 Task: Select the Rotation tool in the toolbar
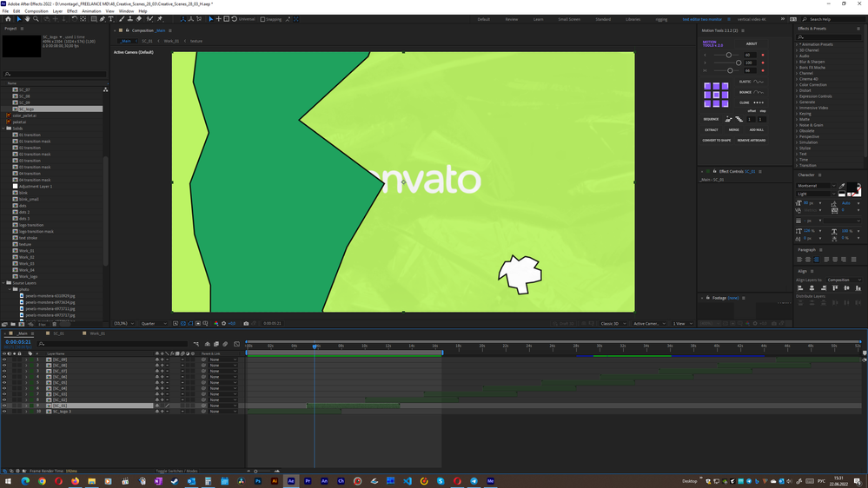pyautogui.click(x=74, y=19)
